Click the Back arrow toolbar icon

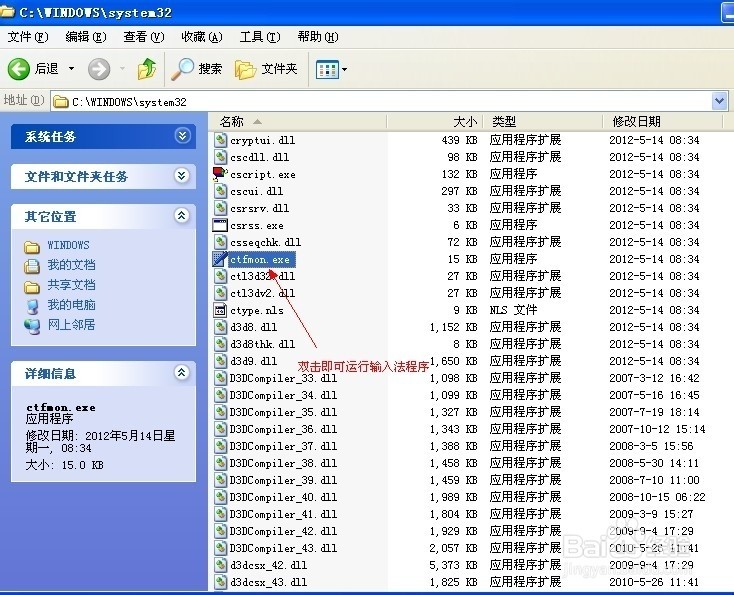click(19, 69)
